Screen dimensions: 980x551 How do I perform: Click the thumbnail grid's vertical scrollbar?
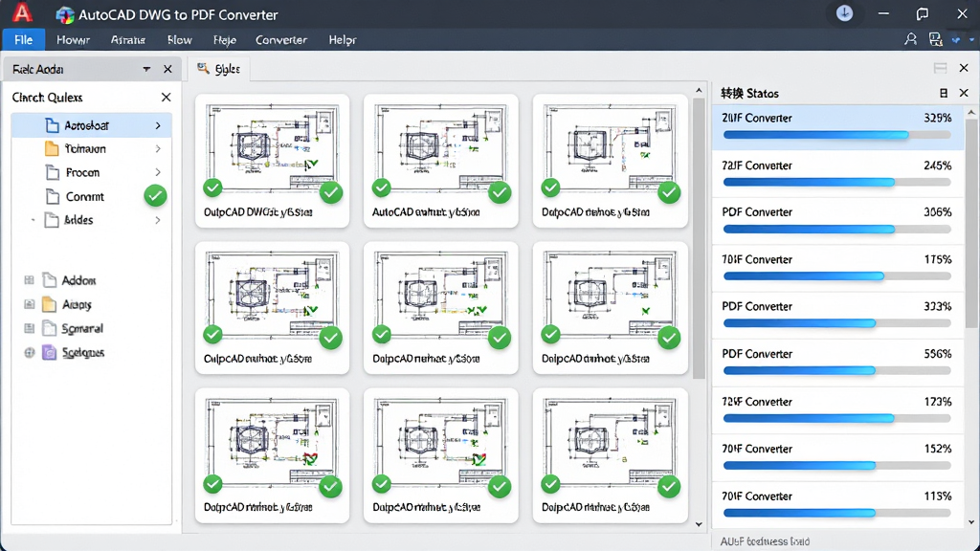pyautogui.click(x=699, y=237)
